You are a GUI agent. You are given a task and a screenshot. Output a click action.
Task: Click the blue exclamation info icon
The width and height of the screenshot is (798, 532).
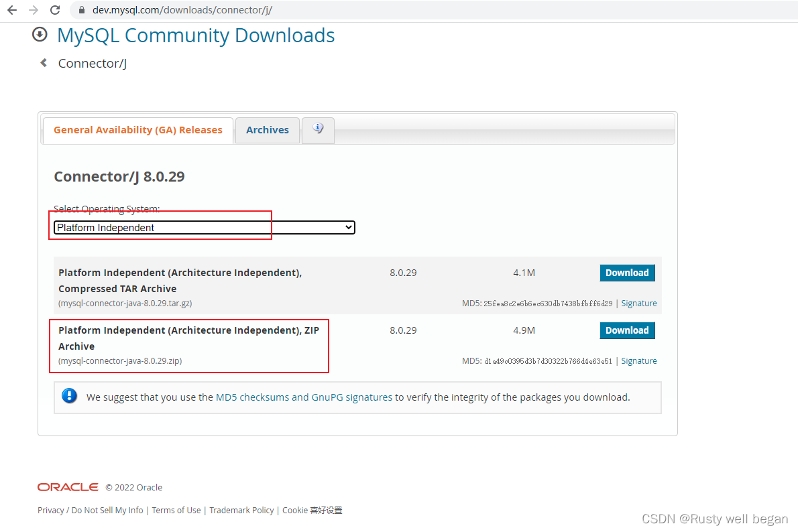(x=69, y=396)
